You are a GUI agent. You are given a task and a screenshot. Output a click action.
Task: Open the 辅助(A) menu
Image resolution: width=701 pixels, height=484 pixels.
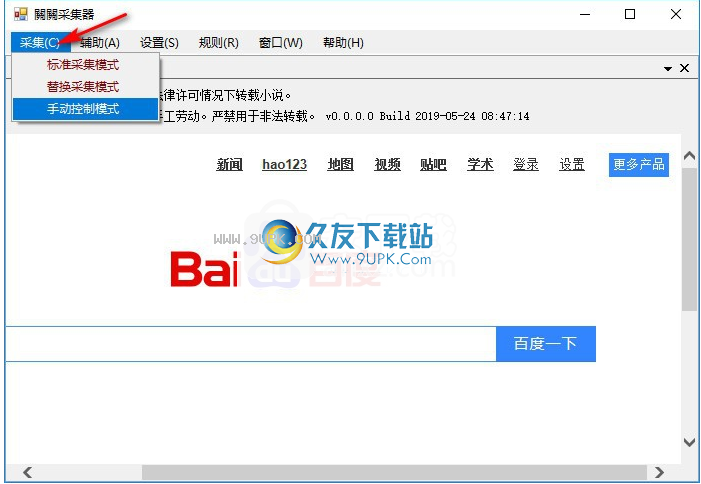tap(100, 43)
